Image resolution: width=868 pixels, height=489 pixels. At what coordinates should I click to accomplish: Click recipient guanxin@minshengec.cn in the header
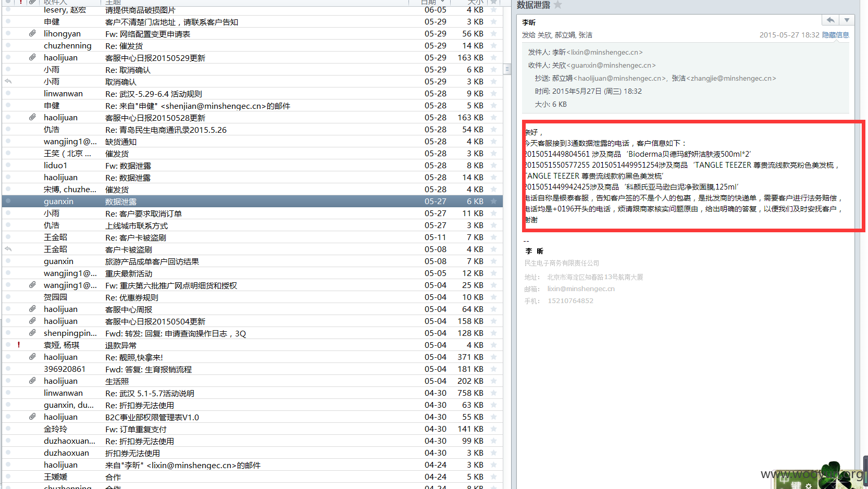[x=611, y=65]
